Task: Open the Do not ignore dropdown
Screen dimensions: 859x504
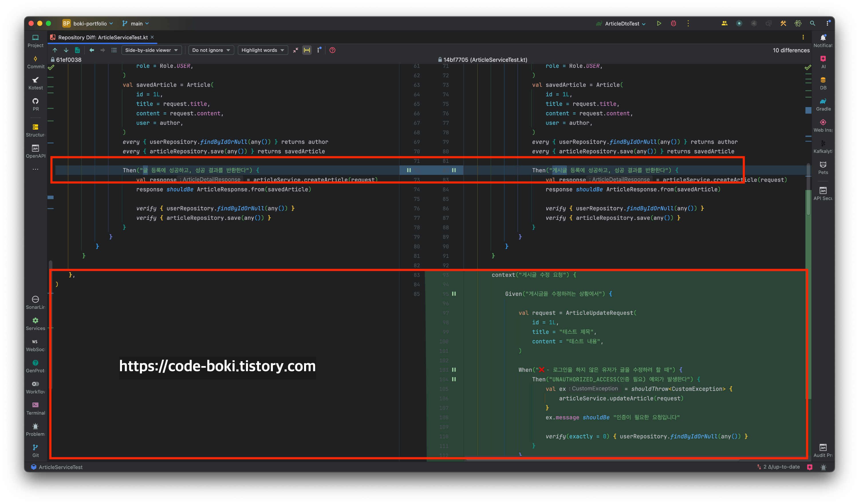Action: tap(211, 50)
